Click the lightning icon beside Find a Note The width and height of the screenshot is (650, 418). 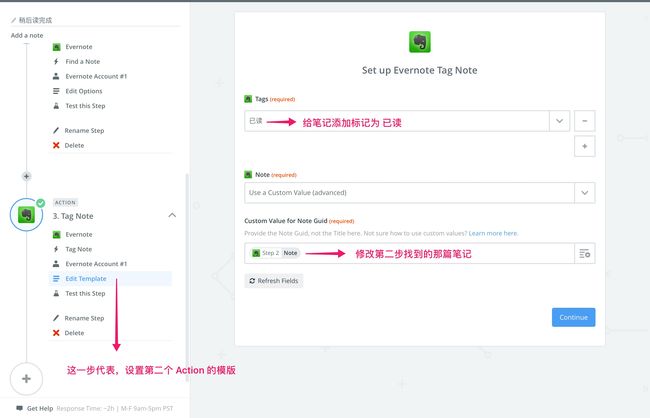point(56,61)
